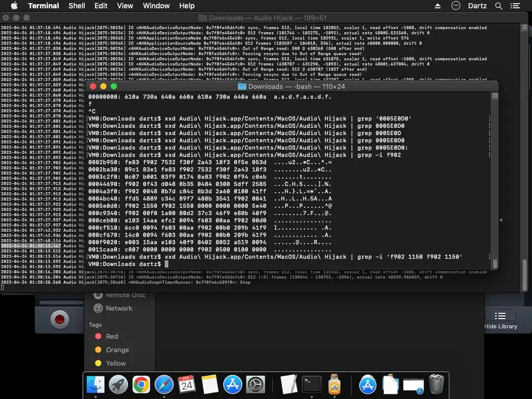
Task: Open Notification Center list icon
Action: (x=515, y=6)
